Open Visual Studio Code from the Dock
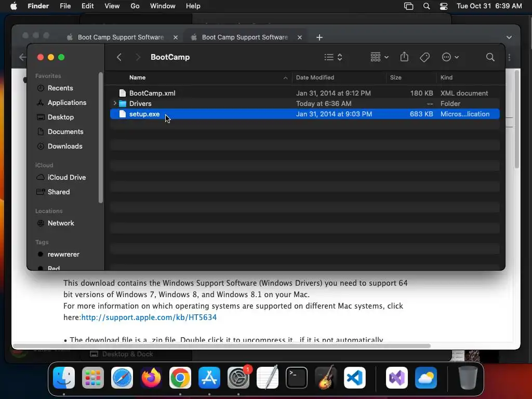 [355, 378]
